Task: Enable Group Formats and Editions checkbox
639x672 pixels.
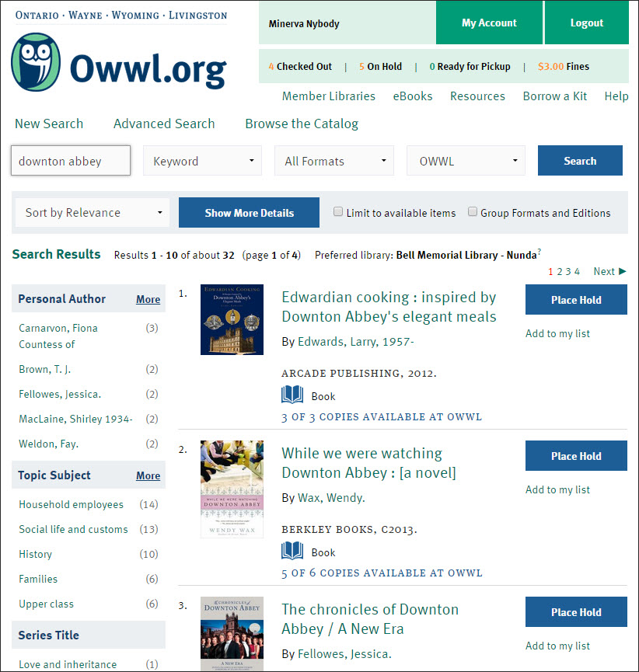Action: 472,212
